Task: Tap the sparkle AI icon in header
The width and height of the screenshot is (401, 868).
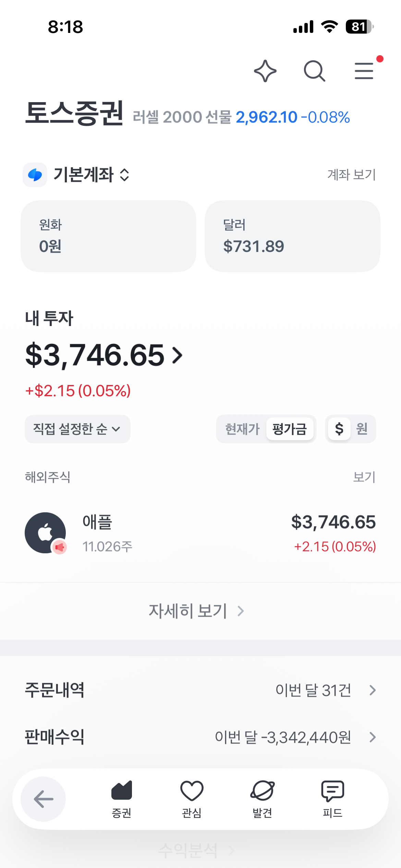Action: tap(265, 71)
